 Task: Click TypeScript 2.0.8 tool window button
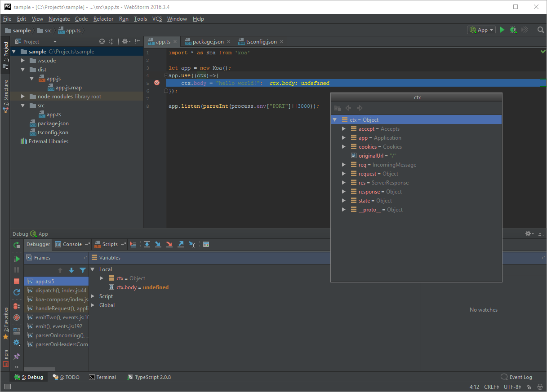pyautogui.click(x=149, y=377)
